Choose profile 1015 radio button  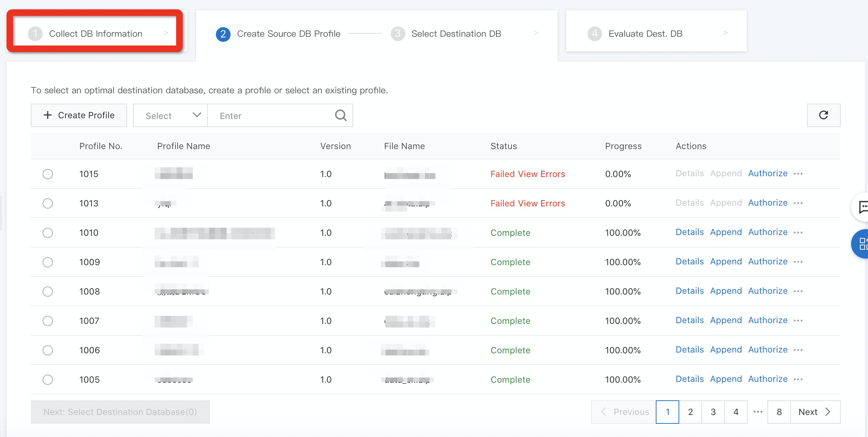tap(48, 174)
